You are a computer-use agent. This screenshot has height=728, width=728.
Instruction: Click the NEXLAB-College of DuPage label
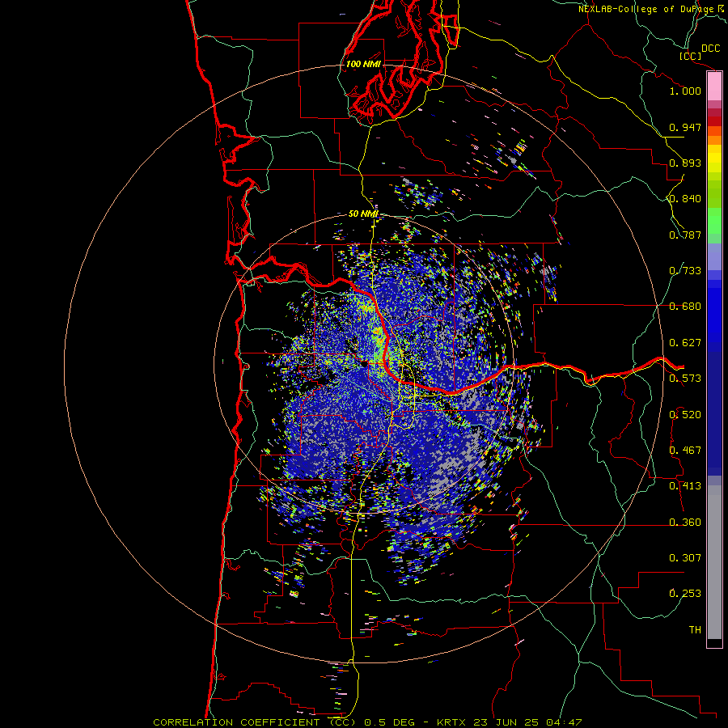click(646, 9)
